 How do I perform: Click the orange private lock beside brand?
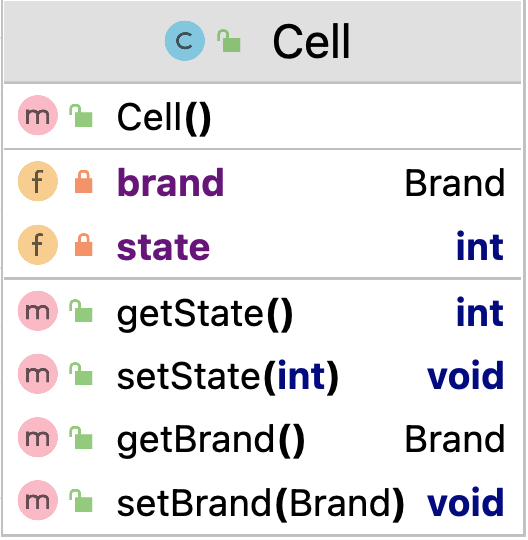tap(84, 181)
